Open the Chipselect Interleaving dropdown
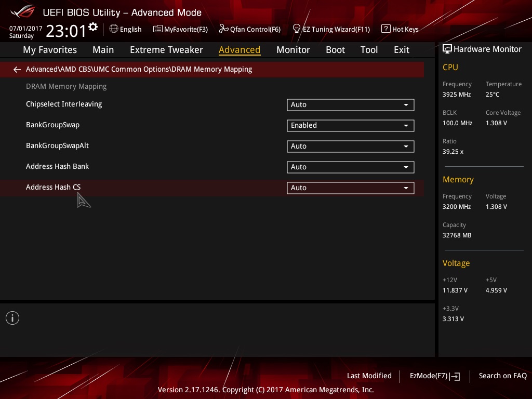The image size is (532, 399). tap(351, 105)
